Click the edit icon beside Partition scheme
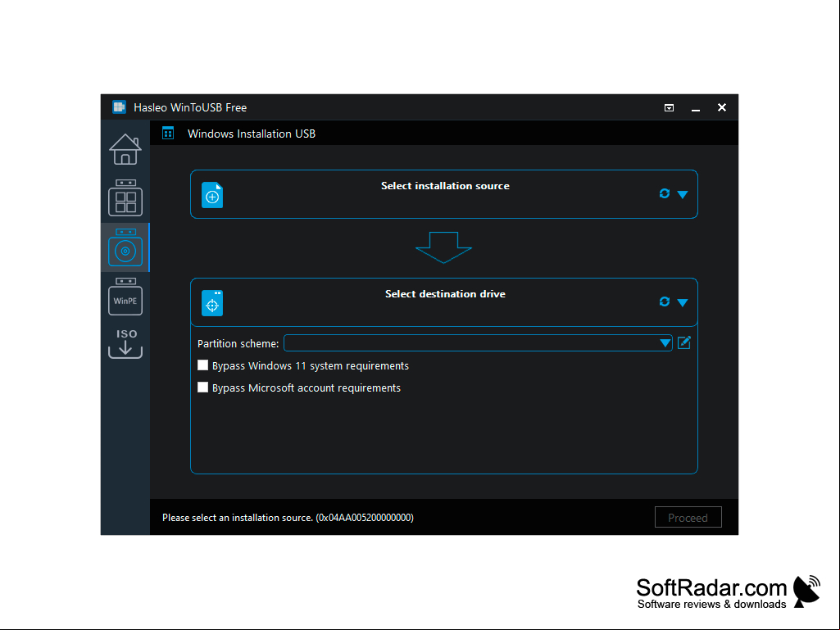Screen dimensions: 840x630 (684, 342)
